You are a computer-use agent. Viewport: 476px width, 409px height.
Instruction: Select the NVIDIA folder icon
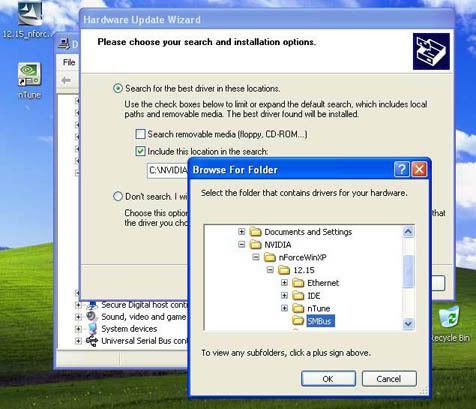[255, 245]
